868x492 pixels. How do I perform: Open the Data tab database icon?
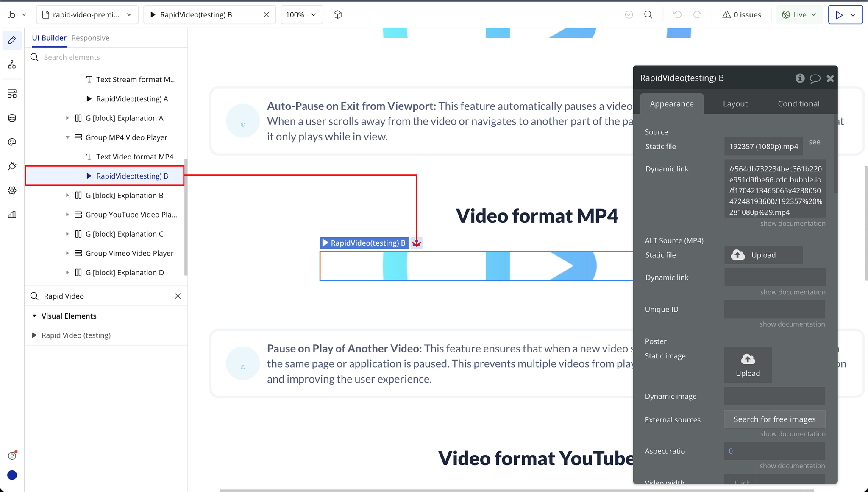coord(12,118)
